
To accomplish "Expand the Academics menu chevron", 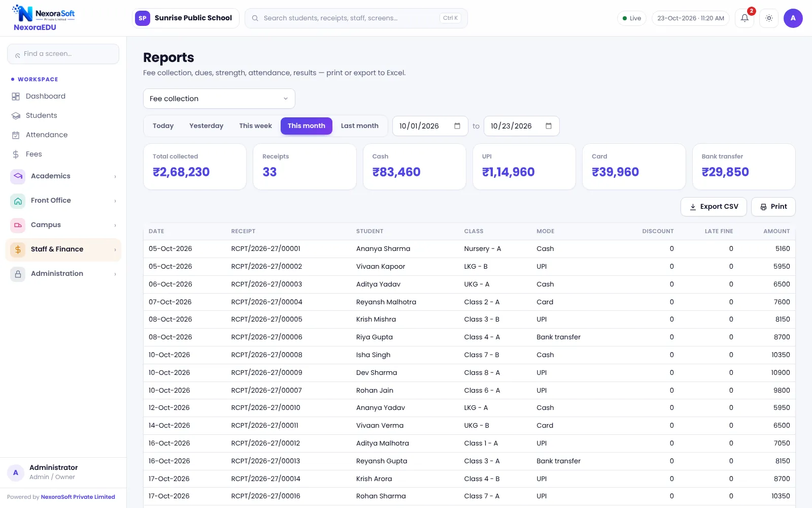I will (x=115, y=176).
